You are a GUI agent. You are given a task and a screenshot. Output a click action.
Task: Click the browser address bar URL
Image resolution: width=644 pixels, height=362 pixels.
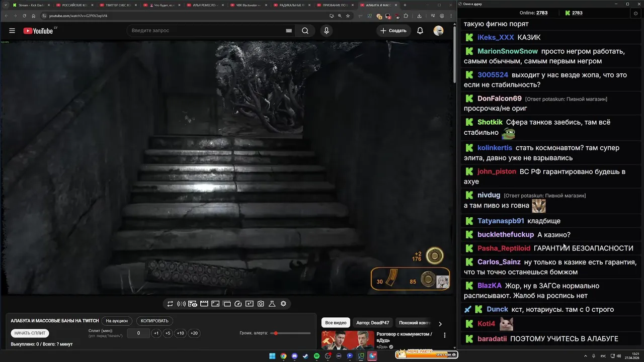coord(78,16)
